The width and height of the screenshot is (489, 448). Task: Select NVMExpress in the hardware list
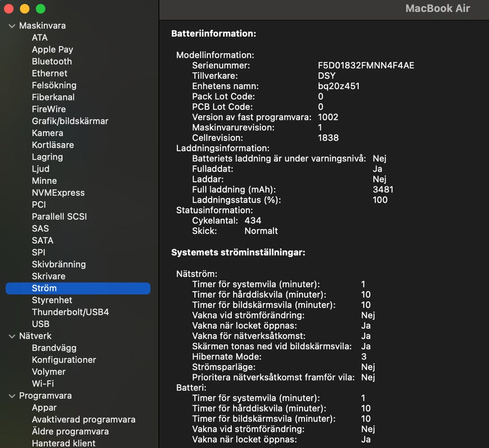click(58, 192)
